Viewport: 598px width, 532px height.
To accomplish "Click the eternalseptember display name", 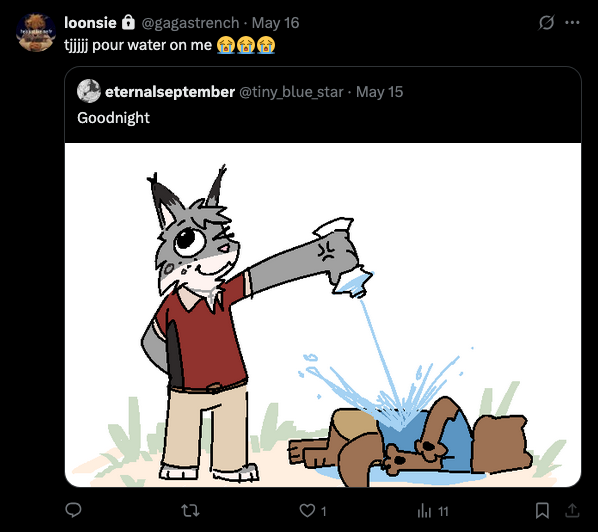I will point(170,92).
